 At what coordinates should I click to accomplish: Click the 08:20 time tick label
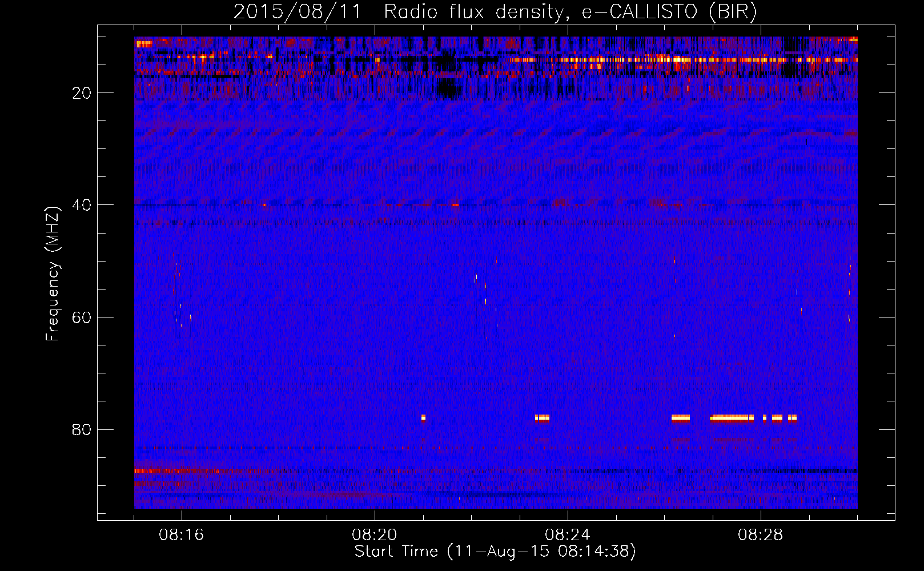tap(375, 535)
